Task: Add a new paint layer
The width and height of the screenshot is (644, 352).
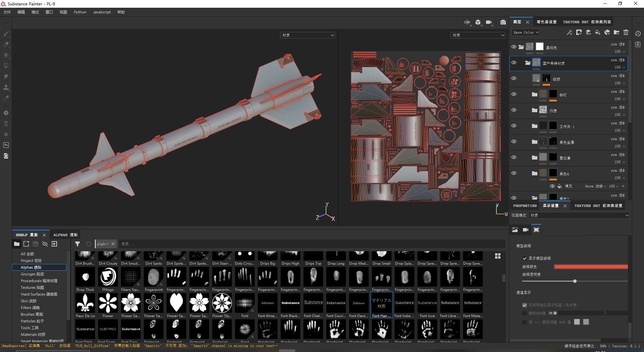Action: pos(588,32)
